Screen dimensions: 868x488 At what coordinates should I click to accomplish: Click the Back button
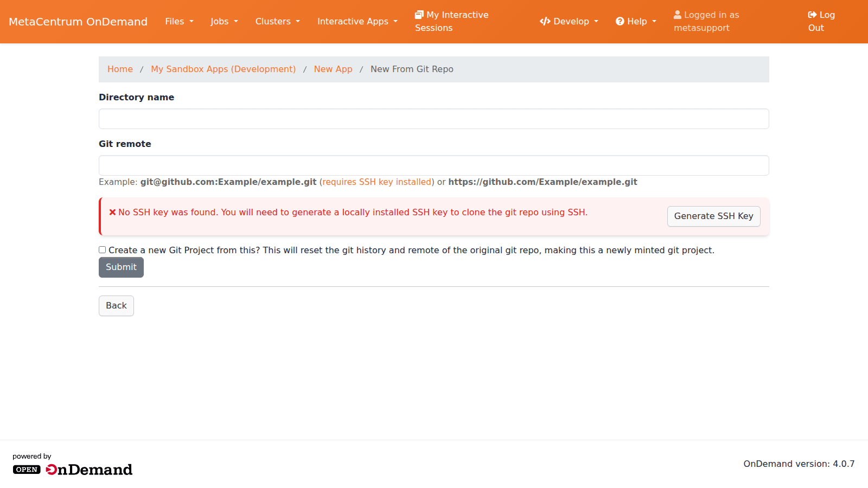pyautogui.click(x=116, y=305)
